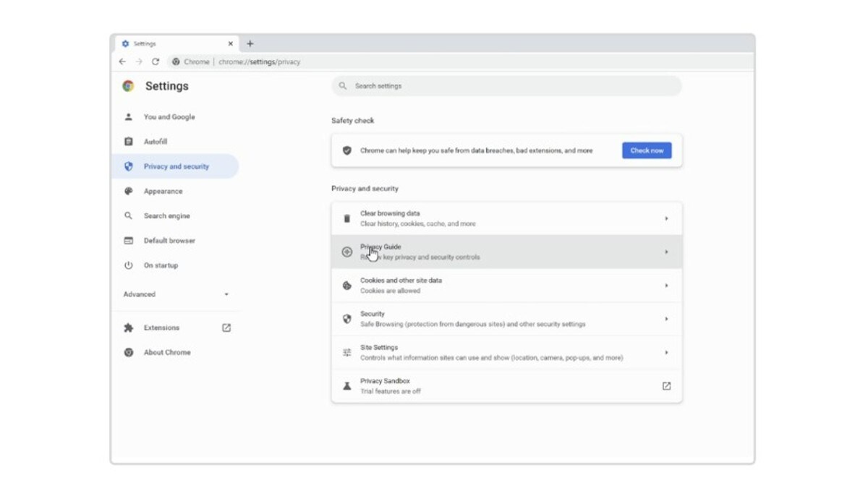Viewport: 868px width, 488px height.
Task: Open the About Chrome page
Action: [x=167, y=353]
